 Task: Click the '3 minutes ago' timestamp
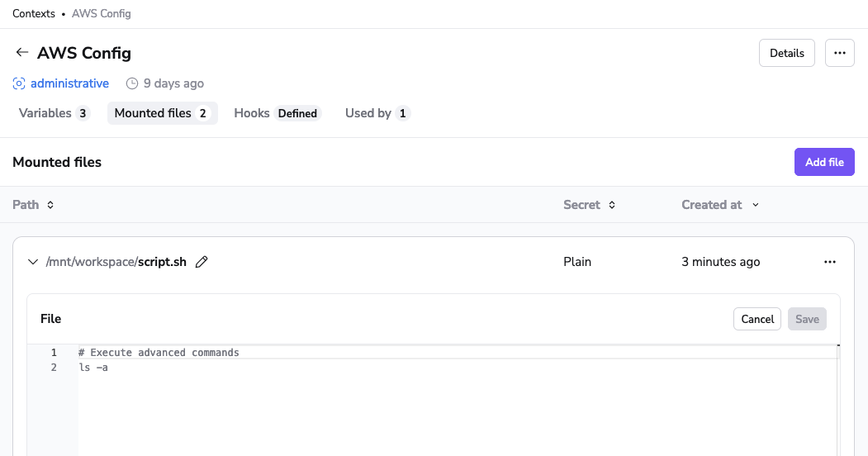coord(721,262)
